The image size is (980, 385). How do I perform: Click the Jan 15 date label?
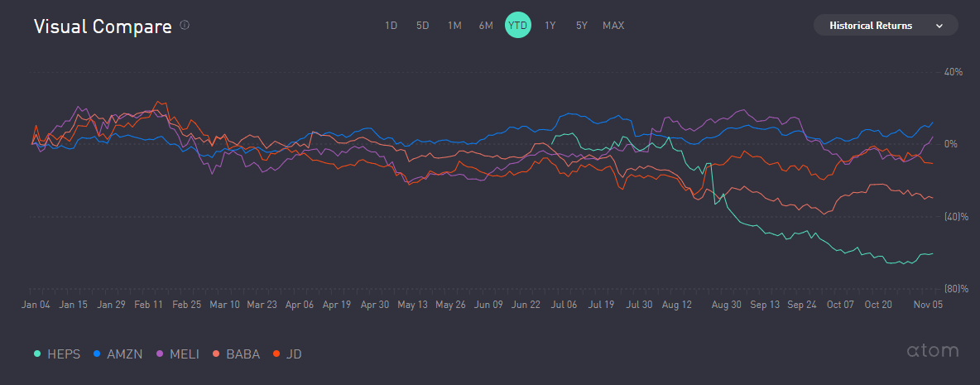(74, 305)
